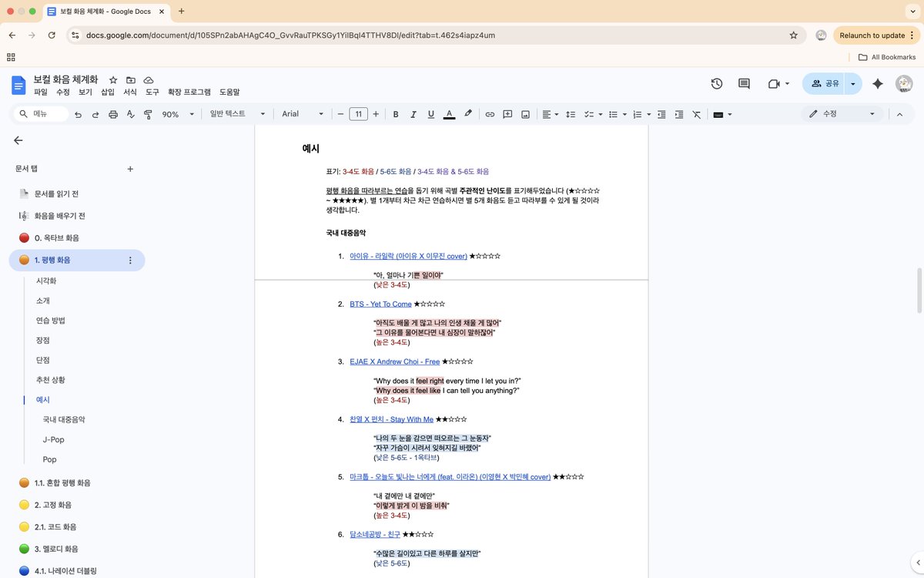Open the 담소네공방 - 친구 link
This screenshot has height=578, width=924.
[x=375, y=534]
